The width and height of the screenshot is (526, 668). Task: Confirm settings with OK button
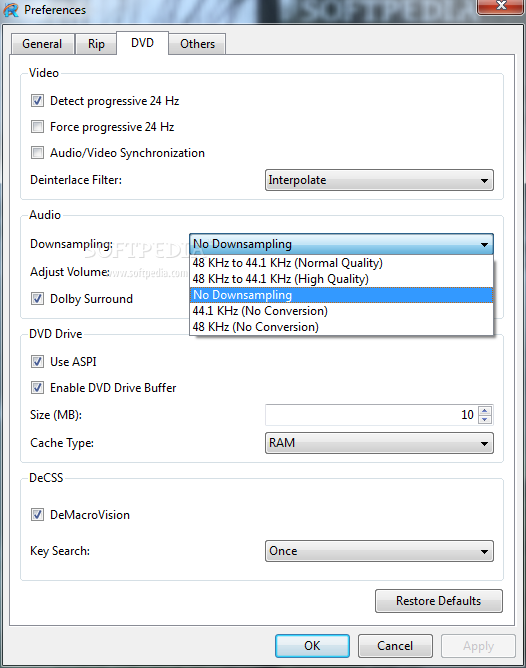pos(312,646)
